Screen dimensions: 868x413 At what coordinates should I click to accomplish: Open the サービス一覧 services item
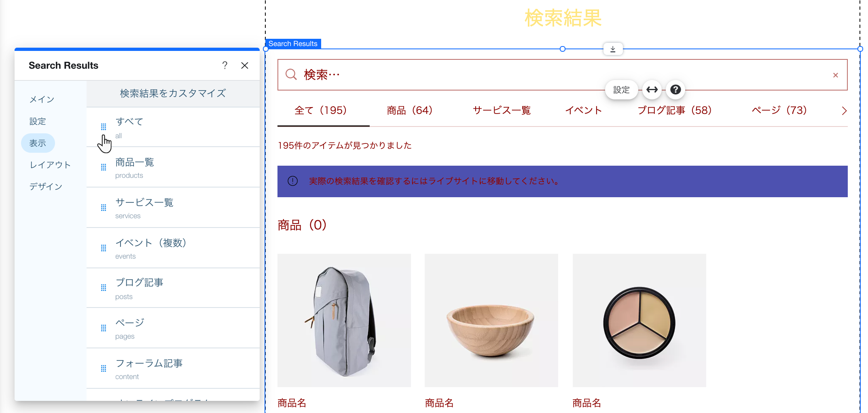pos(173,208)
